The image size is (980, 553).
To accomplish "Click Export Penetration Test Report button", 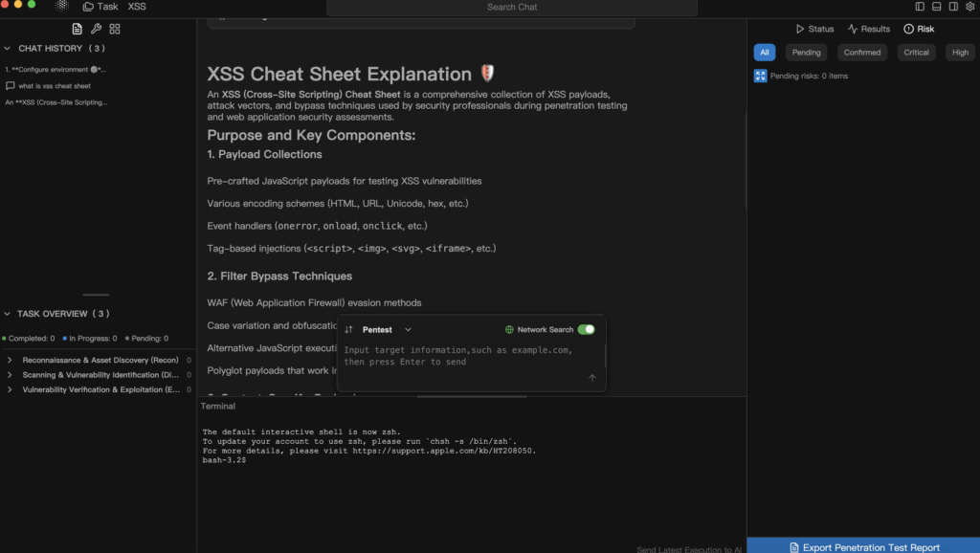I will [x=863, y=547].
